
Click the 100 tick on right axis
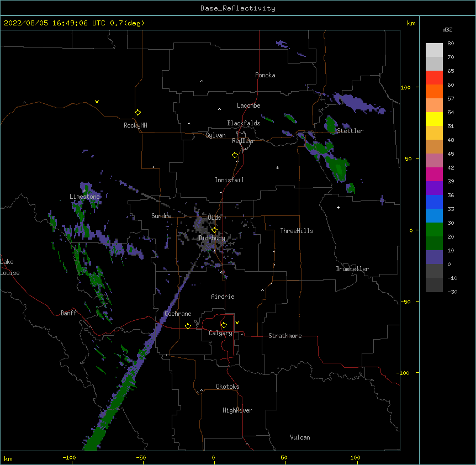405,87
